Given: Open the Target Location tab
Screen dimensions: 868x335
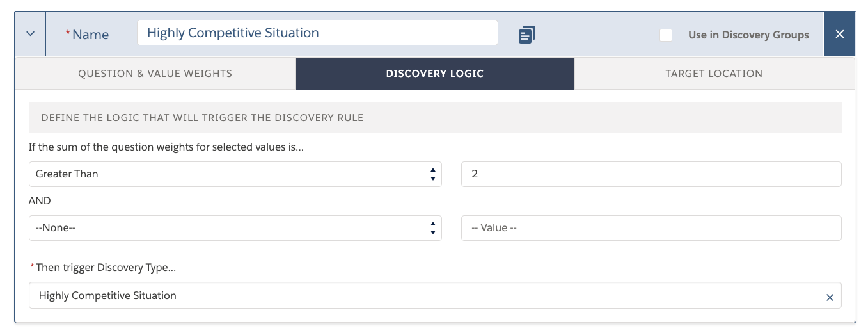Looking at the screenshot, I should tap(714, 74).
